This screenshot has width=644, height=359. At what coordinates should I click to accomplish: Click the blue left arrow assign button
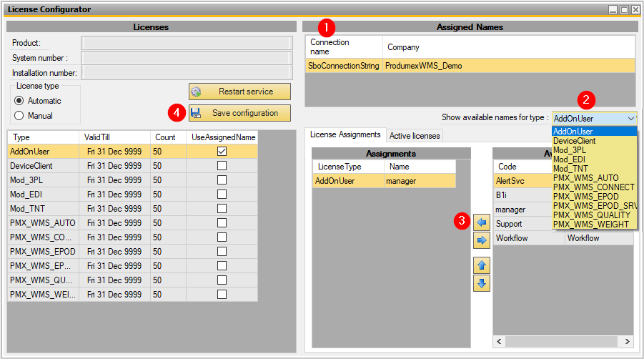[x=481, y=224]
